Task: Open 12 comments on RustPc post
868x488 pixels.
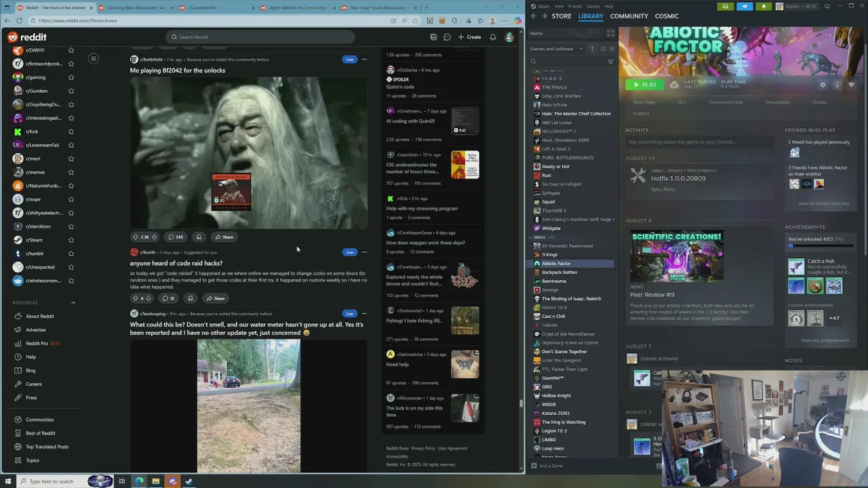Action: click(x=169, y=298)
